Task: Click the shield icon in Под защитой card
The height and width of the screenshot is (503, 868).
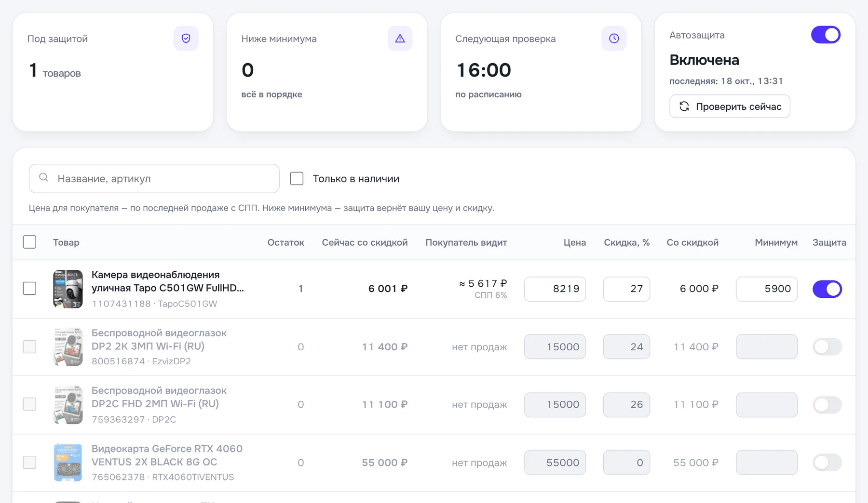Action: click(186, 39)
